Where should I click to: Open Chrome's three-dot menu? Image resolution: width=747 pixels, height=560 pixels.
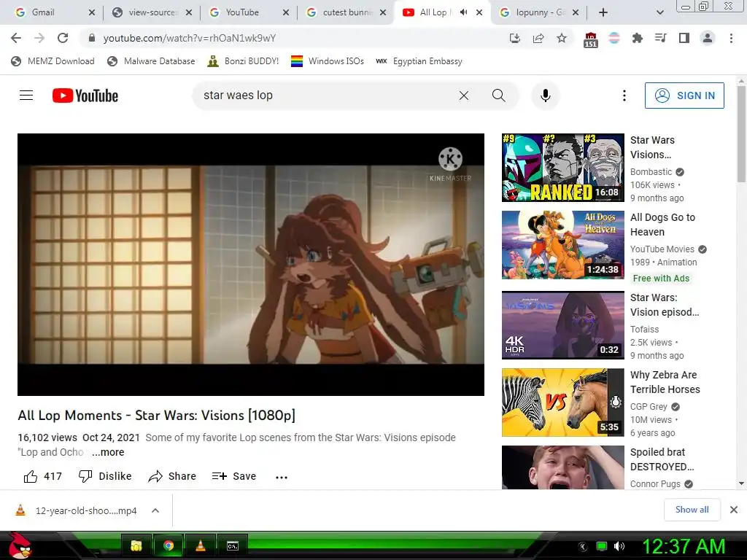(731, 38)
